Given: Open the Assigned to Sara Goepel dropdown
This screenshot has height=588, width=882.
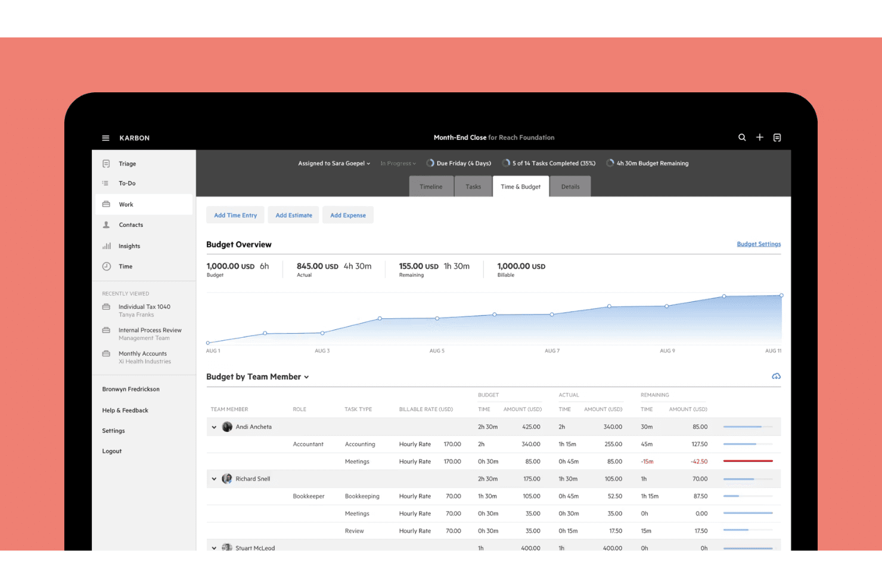Looking at the screenshot, I should coord(334,163).
